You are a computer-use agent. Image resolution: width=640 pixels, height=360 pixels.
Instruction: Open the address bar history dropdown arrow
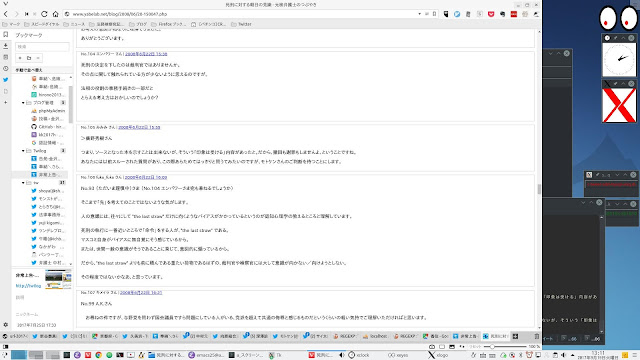(419, 14)
